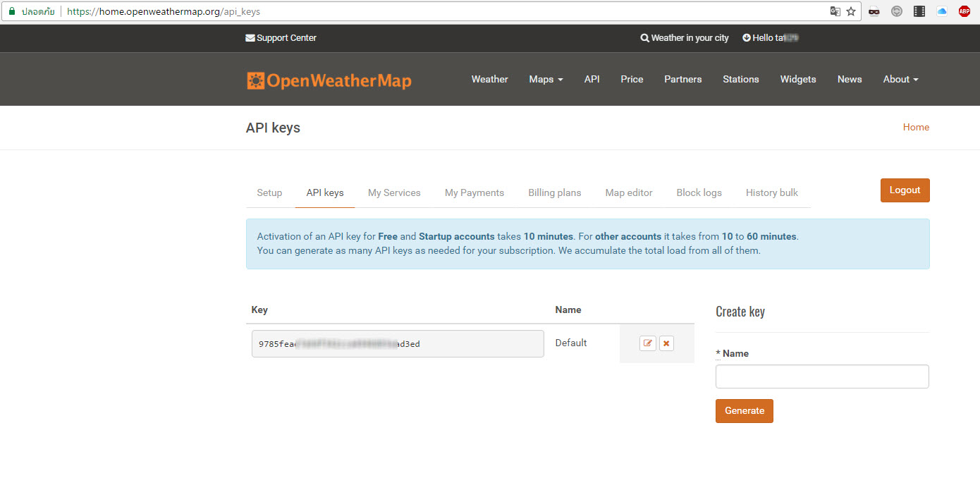
Task: Click the Key column header
Action: (x=259, y=310)
